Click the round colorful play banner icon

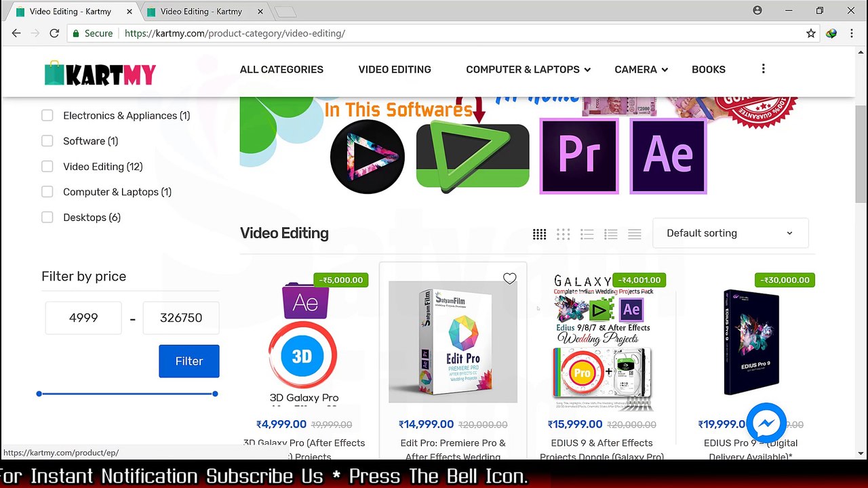pos(368,157)
